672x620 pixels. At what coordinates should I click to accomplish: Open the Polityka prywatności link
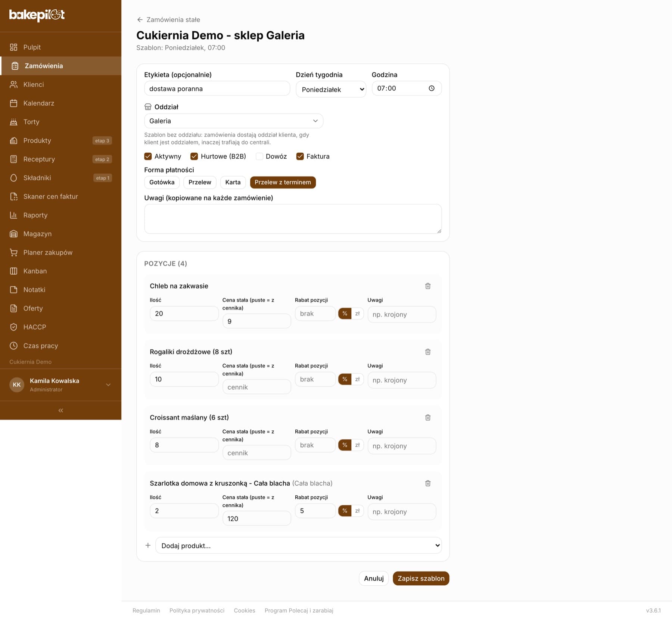point(197,610)
